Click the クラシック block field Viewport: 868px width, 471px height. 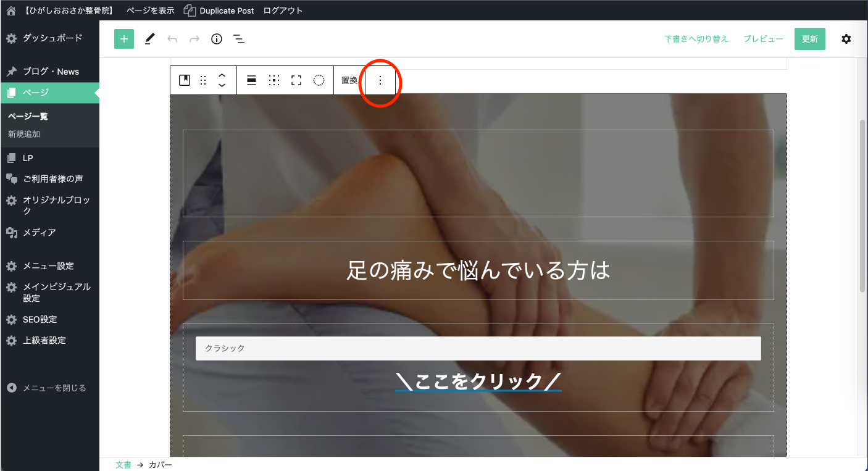click(478, 348)
